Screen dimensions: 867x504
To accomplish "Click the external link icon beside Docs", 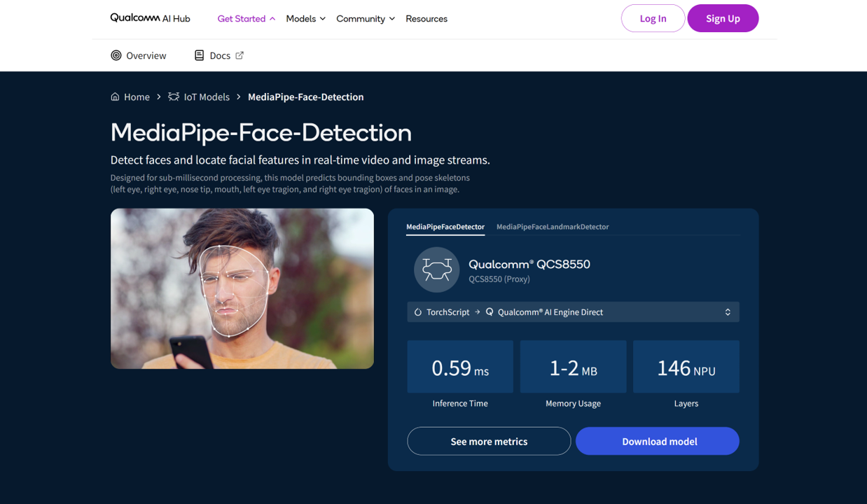I will point(240,55).
